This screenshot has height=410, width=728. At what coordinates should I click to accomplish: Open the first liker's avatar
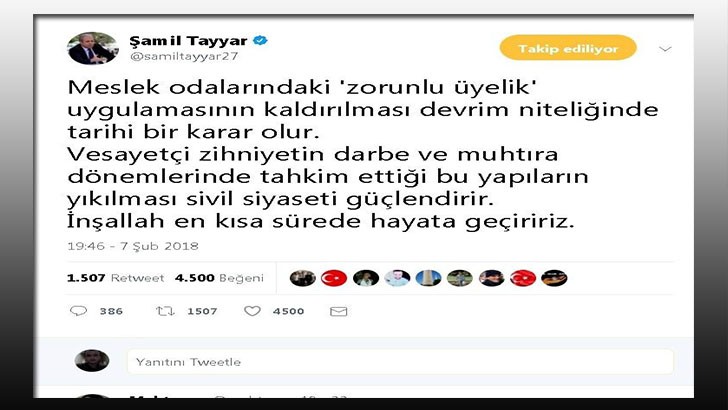[x=303, y=278]
